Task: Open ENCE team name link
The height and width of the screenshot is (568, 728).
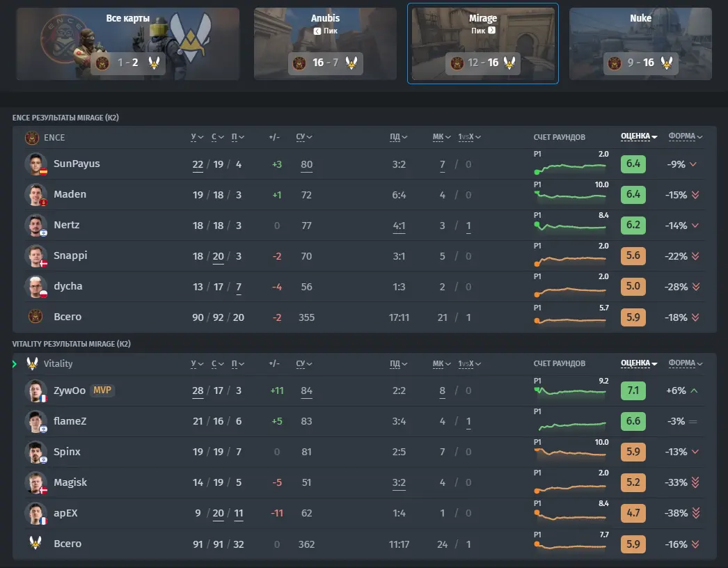Action: pos(54,137)
